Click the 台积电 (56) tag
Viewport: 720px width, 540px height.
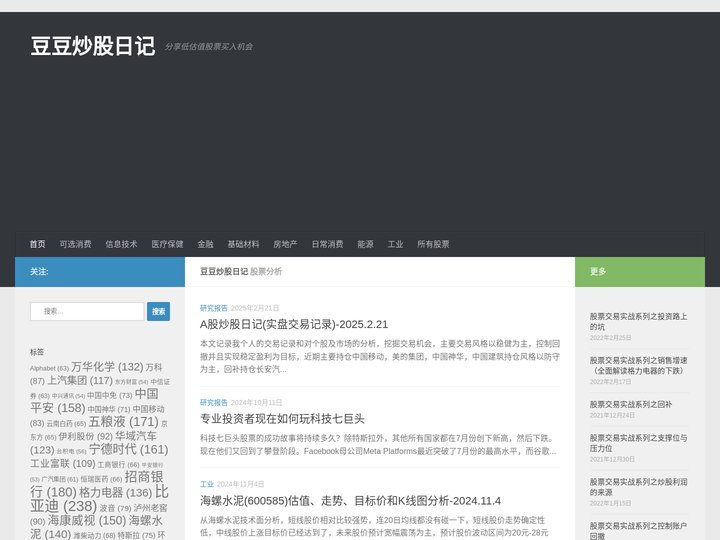click(71, 451)
